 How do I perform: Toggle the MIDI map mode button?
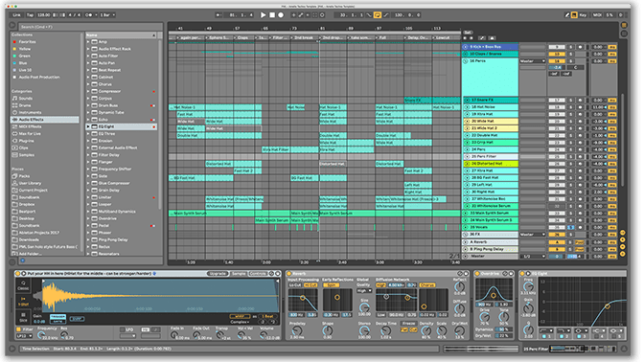[x=597, y=14]
